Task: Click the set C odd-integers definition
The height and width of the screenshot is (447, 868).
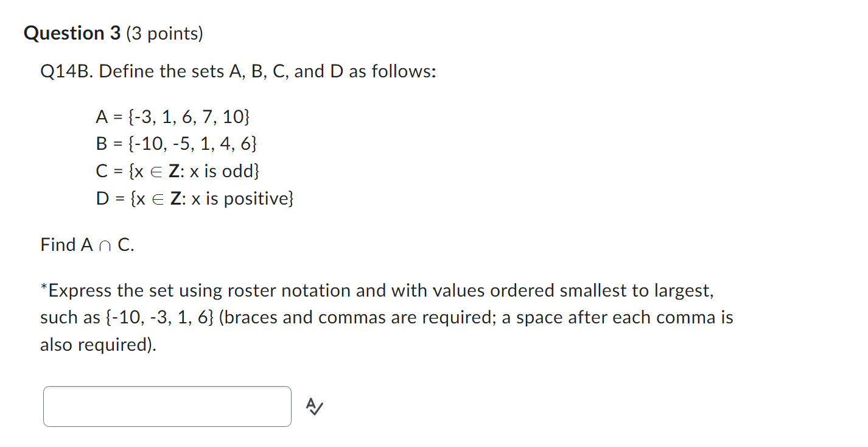Action: 179,171
